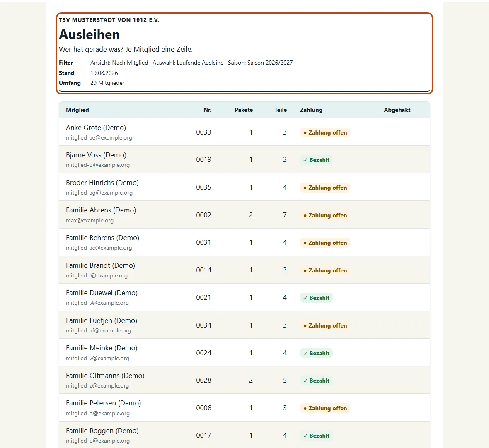Click the Teile column header
The image size is (489, 448).
281,110
